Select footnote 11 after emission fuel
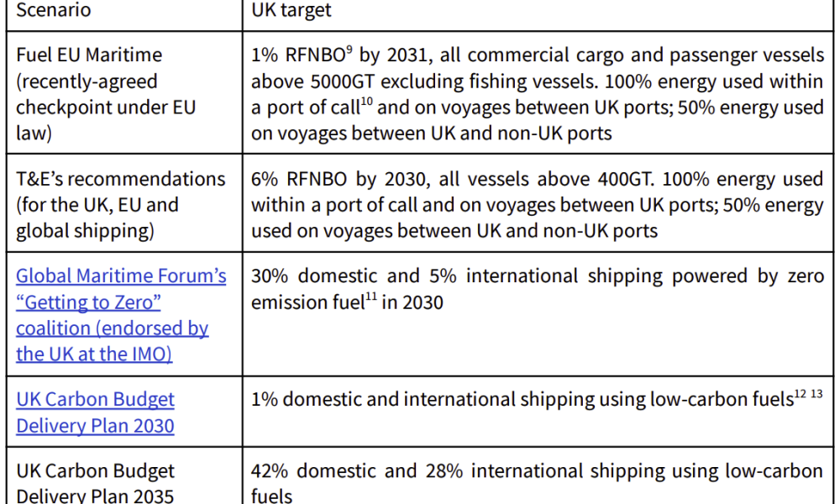The image size is (840, 504). [371, 297]
